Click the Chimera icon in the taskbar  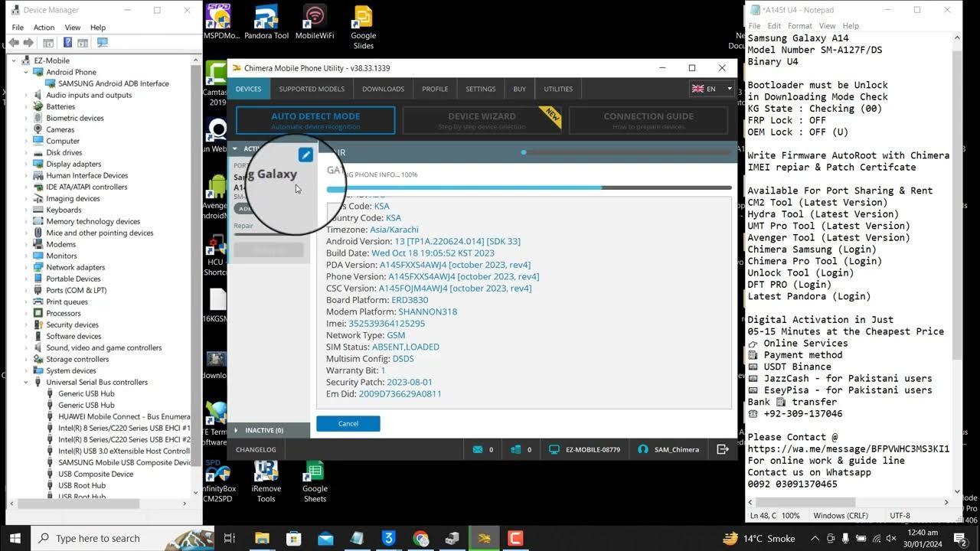[484, 538]
